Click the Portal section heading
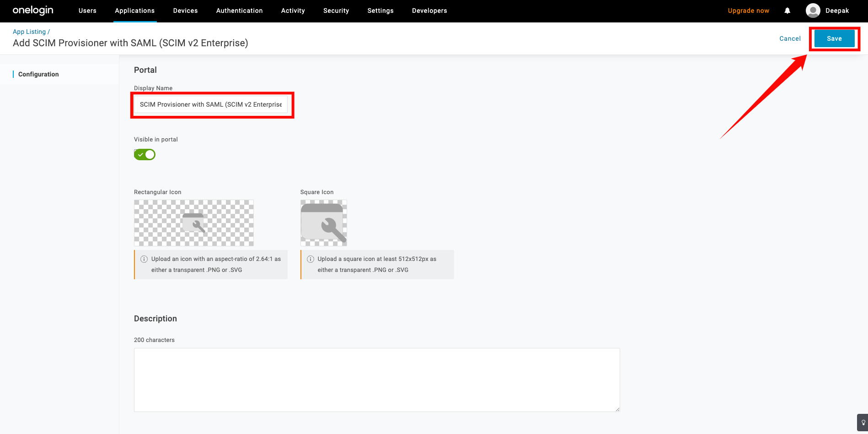Viewport: 868px width, 434px height. [x=145, y=70]
